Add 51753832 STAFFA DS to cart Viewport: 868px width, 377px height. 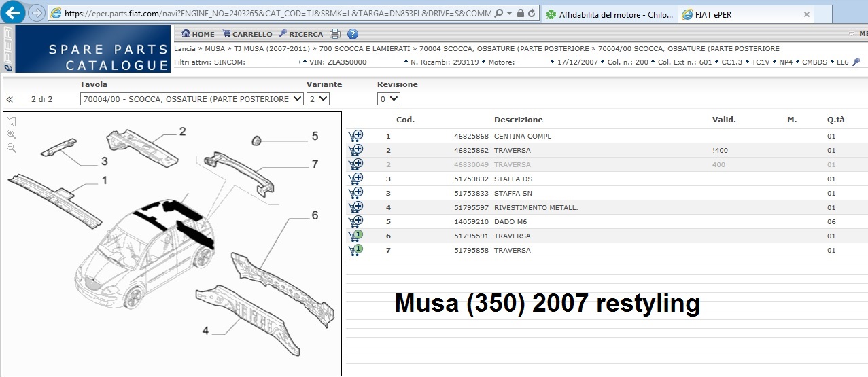click(x=355, y=179)
